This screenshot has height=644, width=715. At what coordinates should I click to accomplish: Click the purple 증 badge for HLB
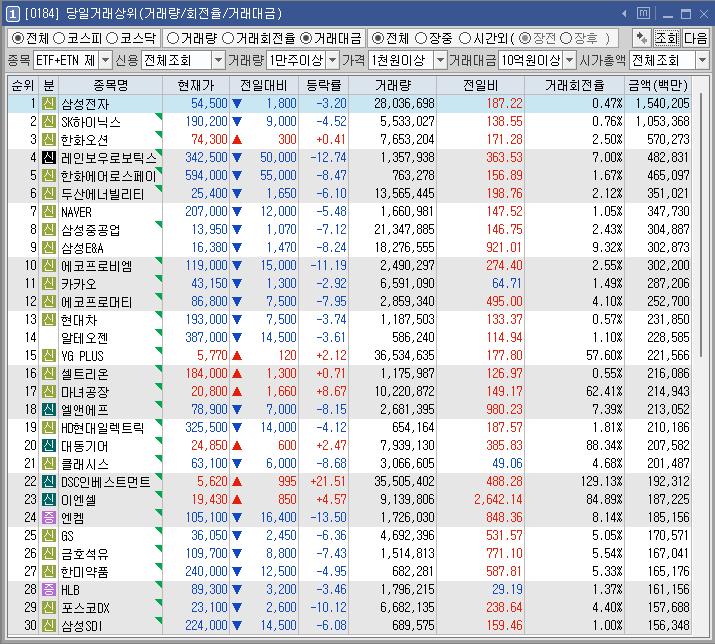(49, 589)
